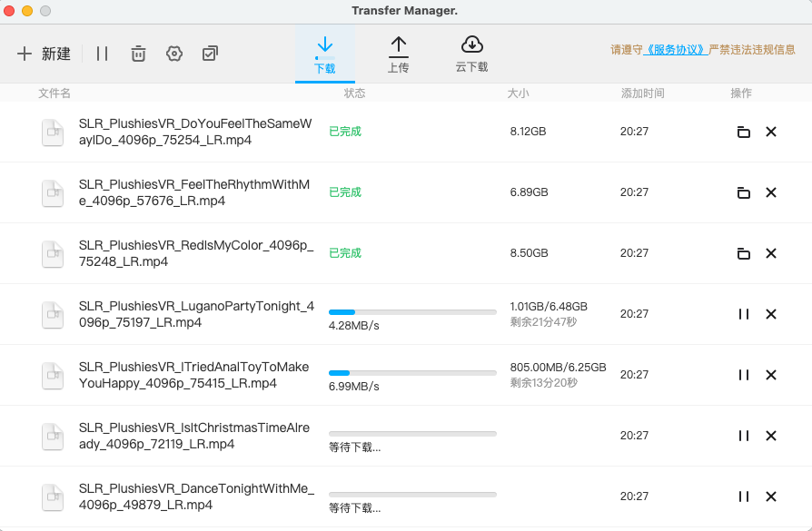Click the 4.28MB/s speed text

tap(353, 326)
